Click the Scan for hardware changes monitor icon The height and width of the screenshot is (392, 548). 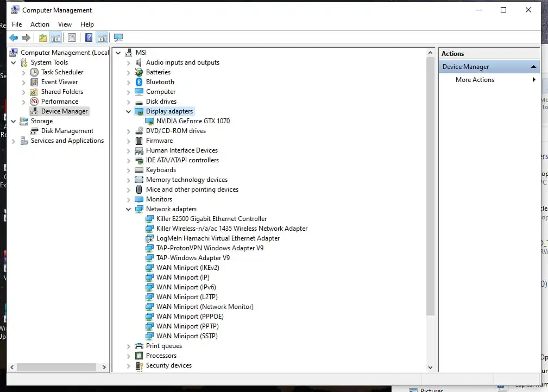click(118, 37)
